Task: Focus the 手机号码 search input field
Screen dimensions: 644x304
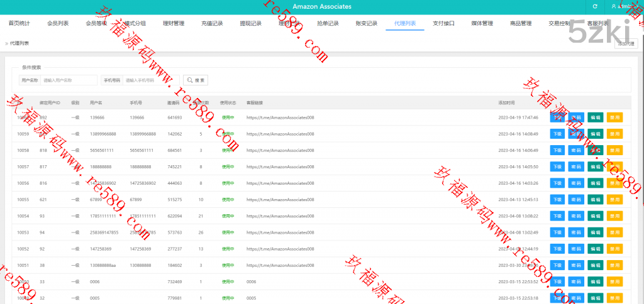Action: [151, 80]
